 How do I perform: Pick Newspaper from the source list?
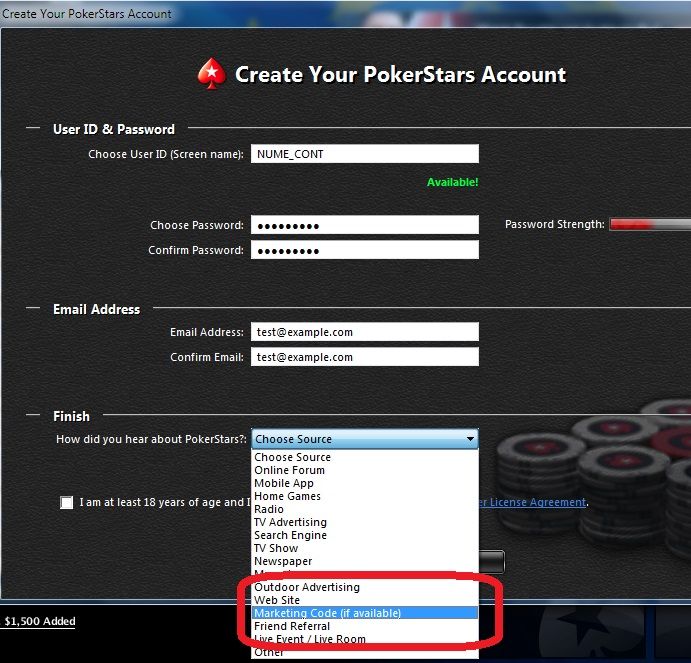click(x=365, y=561)
